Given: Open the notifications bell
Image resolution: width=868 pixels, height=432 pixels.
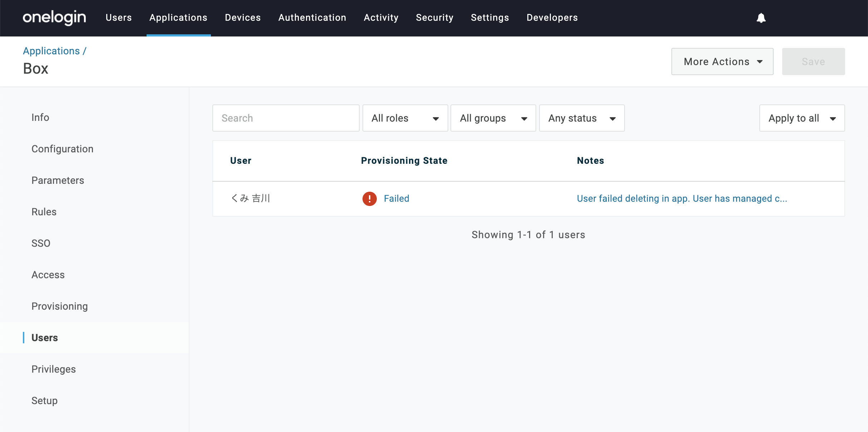Looking at the screenshot, I should point(761,18).
